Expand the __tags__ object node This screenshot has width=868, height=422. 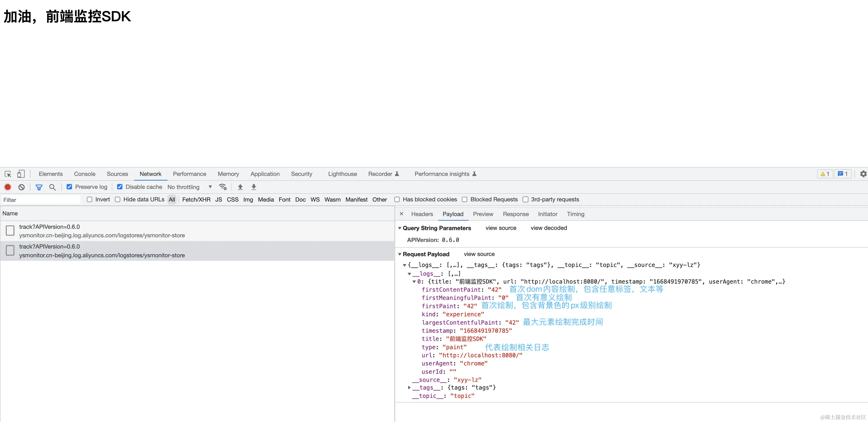tap(409, 388)
